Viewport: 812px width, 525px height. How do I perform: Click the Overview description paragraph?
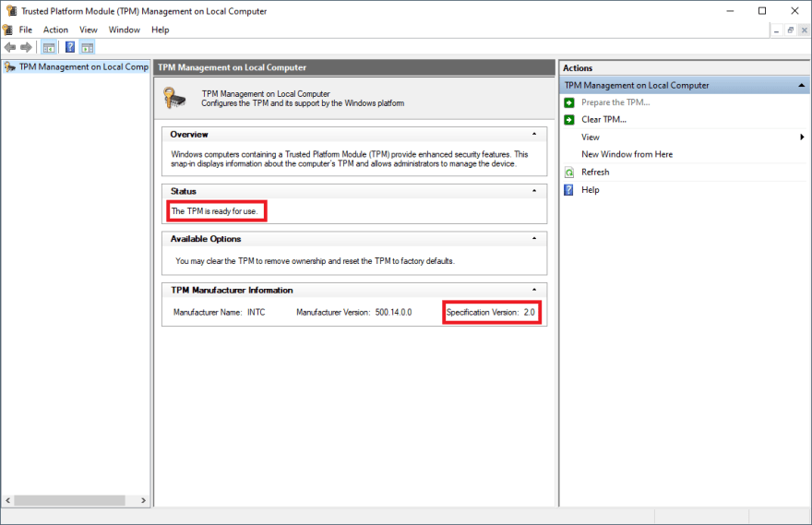[x=350, y=159]
